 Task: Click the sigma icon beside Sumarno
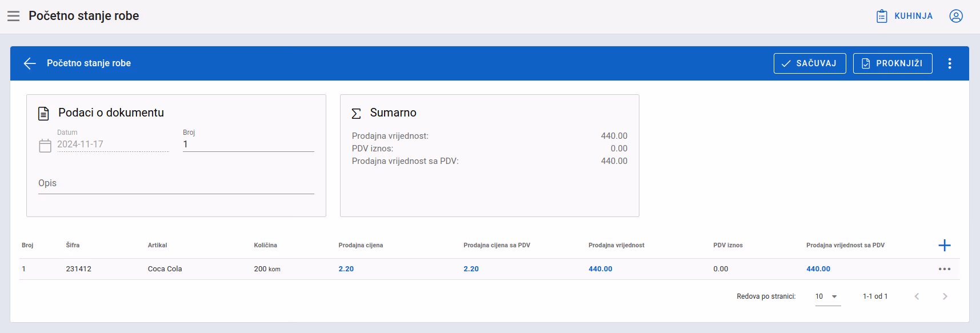pos(356,114)
